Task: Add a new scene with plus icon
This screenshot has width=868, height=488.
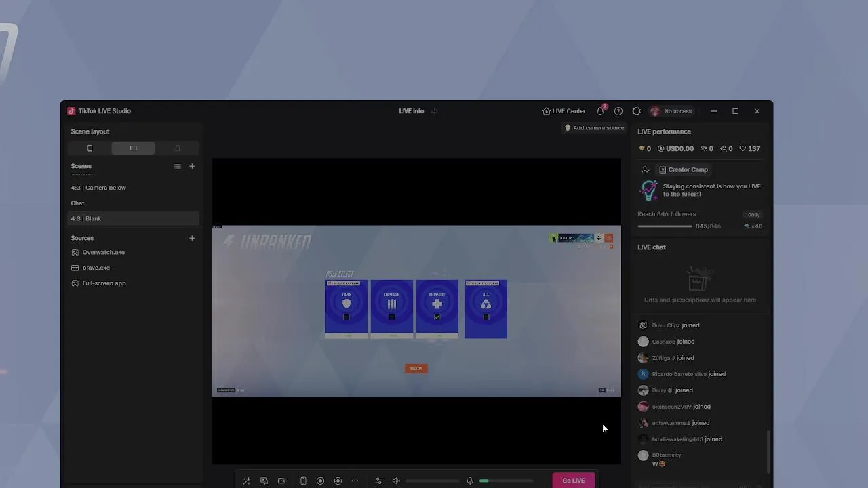Action: tap(192, 166)
